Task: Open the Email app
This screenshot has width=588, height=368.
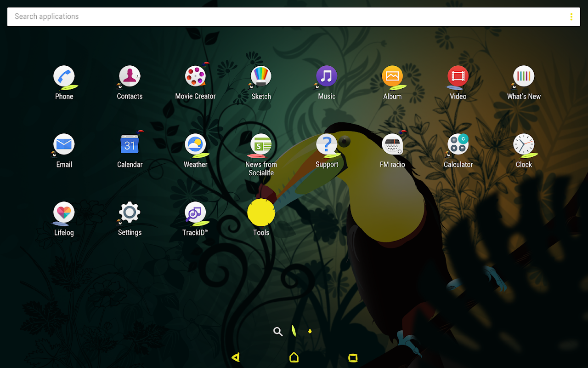Action: pyautogui.click(x=64, y=145)
